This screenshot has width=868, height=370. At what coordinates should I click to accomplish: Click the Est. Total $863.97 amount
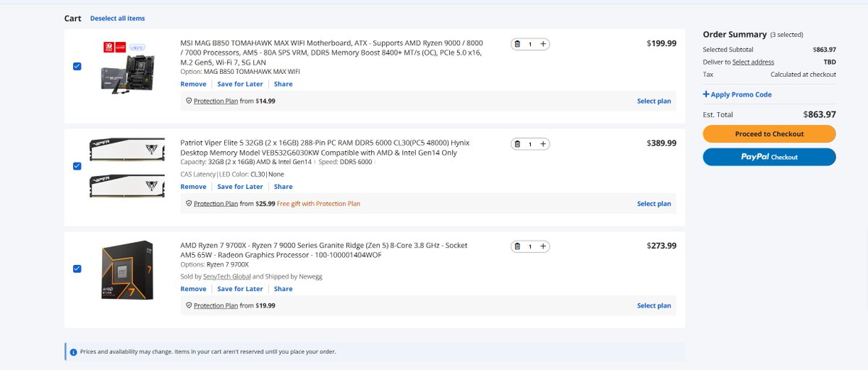pos(820,114)
